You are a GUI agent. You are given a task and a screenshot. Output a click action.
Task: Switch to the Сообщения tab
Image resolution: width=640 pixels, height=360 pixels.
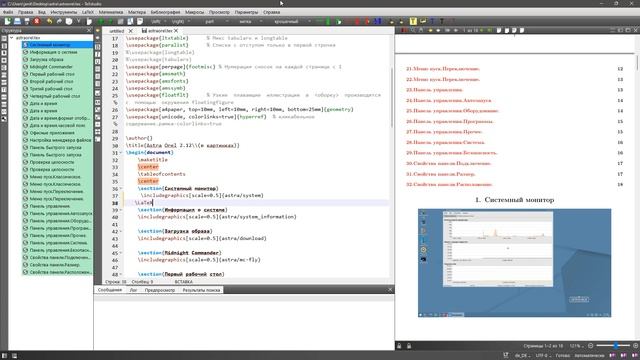tap(110, 290)
